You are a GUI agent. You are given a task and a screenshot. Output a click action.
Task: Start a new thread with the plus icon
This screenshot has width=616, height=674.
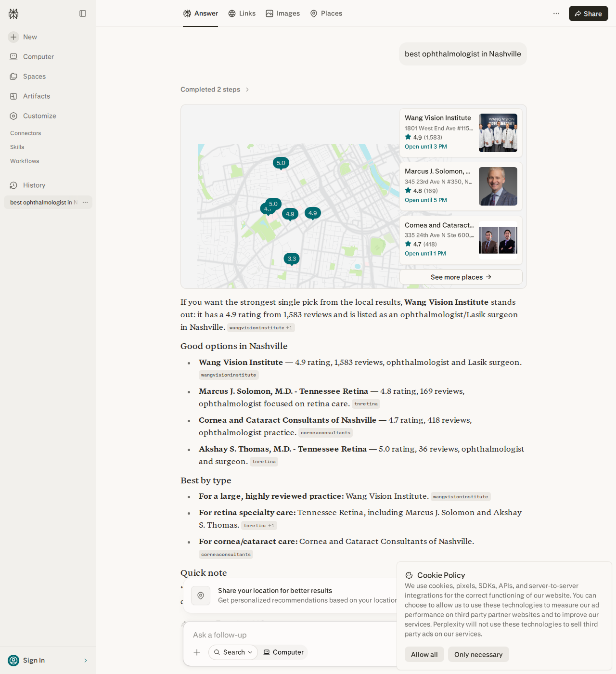(13, 37)
